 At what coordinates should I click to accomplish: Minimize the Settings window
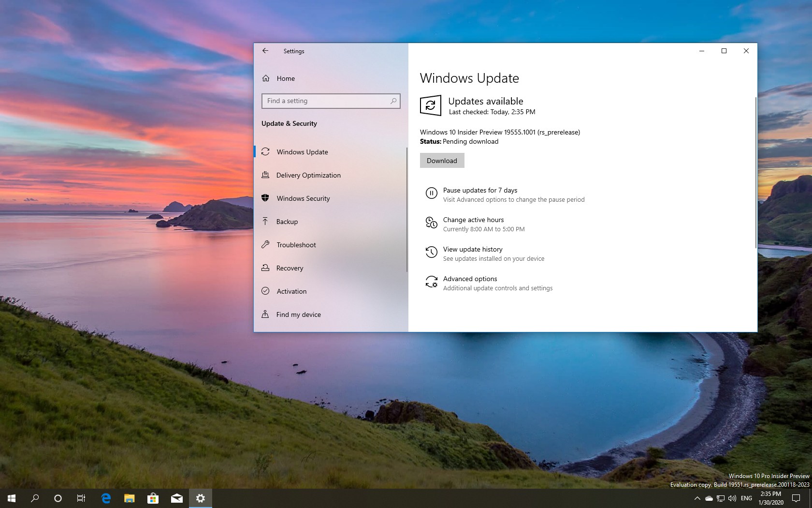[702, 51]
